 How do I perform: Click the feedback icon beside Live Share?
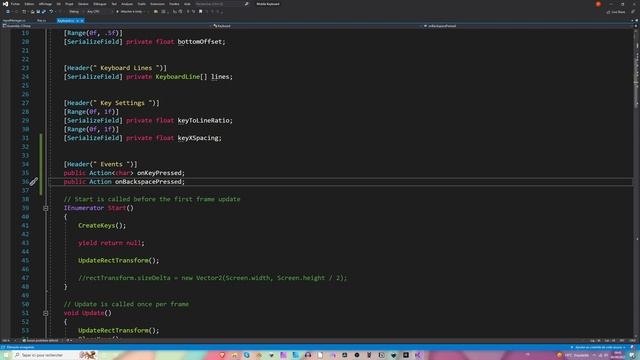click(633, 12)
